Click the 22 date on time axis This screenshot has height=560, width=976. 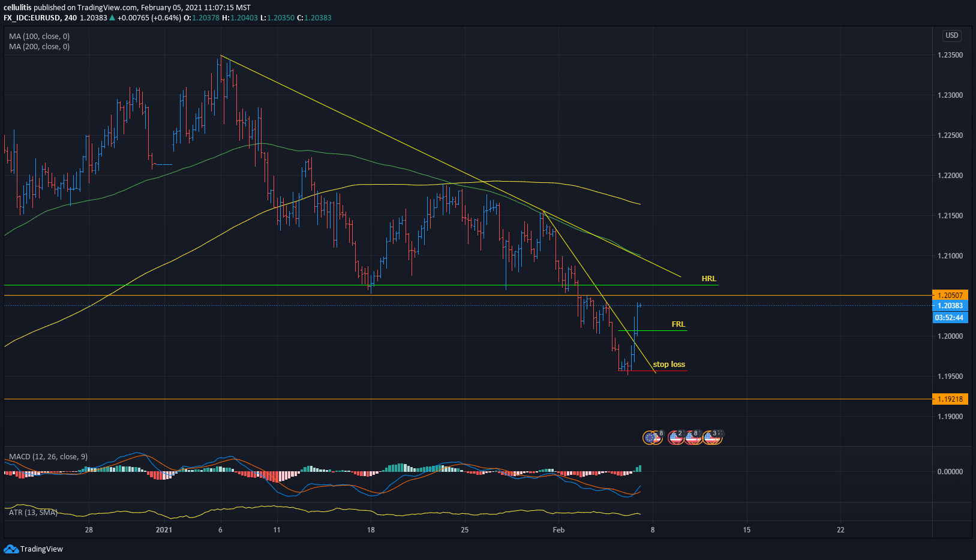point(840,530)
